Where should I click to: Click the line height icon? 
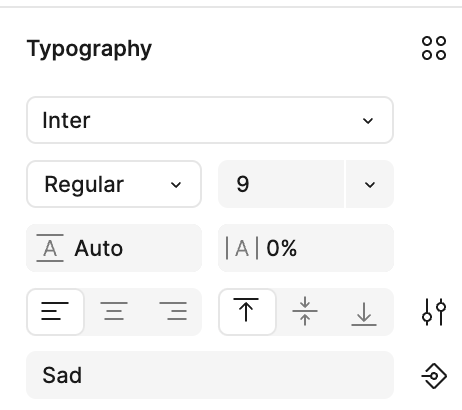(50, 248)
